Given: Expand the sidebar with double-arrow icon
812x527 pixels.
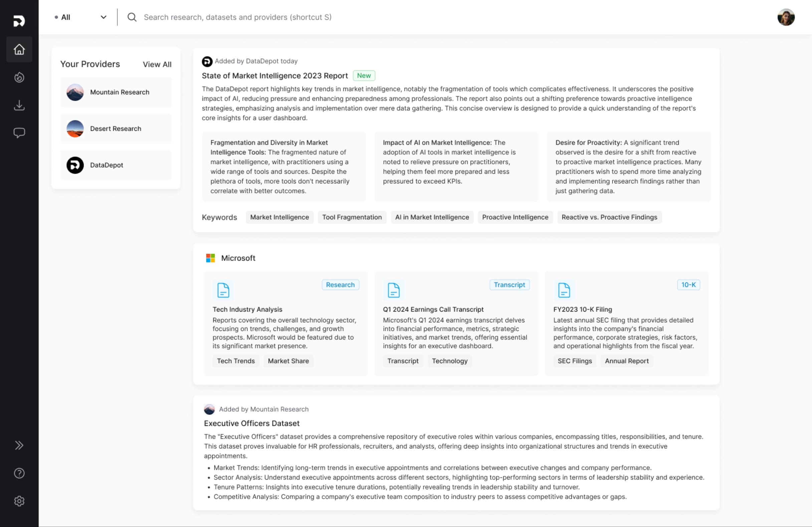Looking at the screenshot, I should coord(19,445).
